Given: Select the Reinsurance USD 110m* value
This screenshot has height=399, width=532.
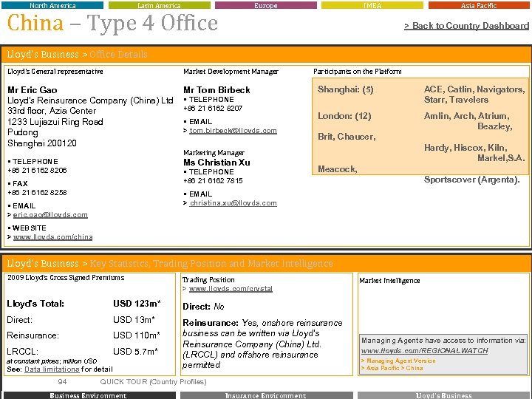Looking at the screenshot, I should (137, 335).
